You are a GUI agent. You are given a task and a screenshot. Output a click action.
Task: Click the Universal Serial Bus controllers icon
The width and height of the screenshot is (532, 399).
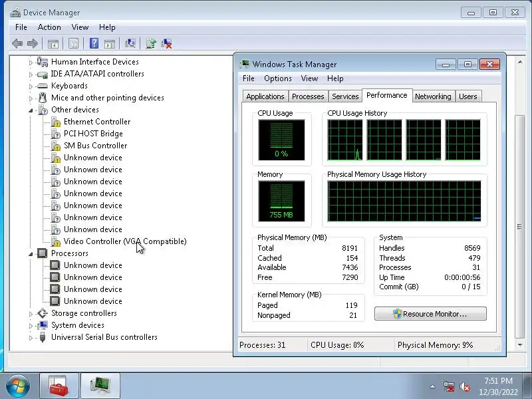(43, 337)
